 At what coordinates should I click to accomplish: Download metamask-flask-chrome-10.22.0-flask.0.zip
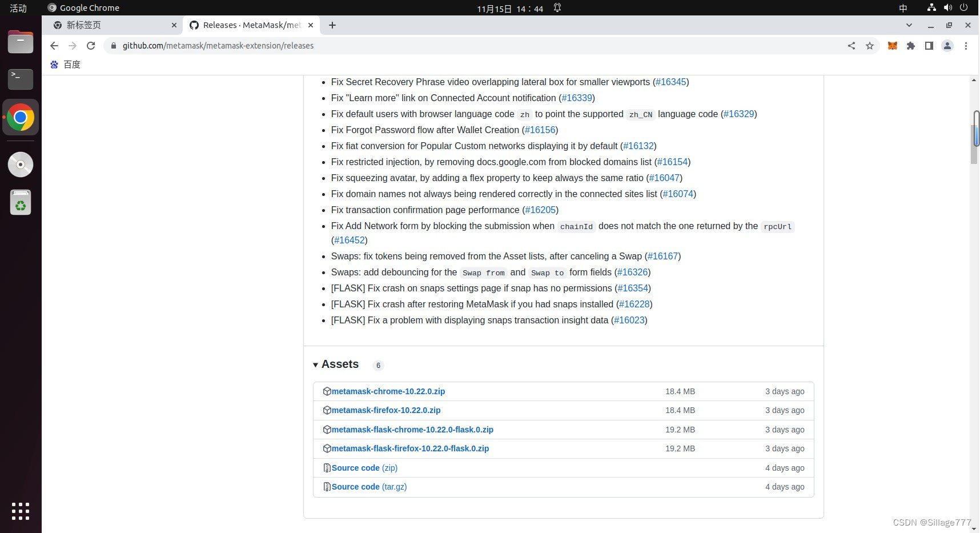pyautogui.click(x=412, y=430)
